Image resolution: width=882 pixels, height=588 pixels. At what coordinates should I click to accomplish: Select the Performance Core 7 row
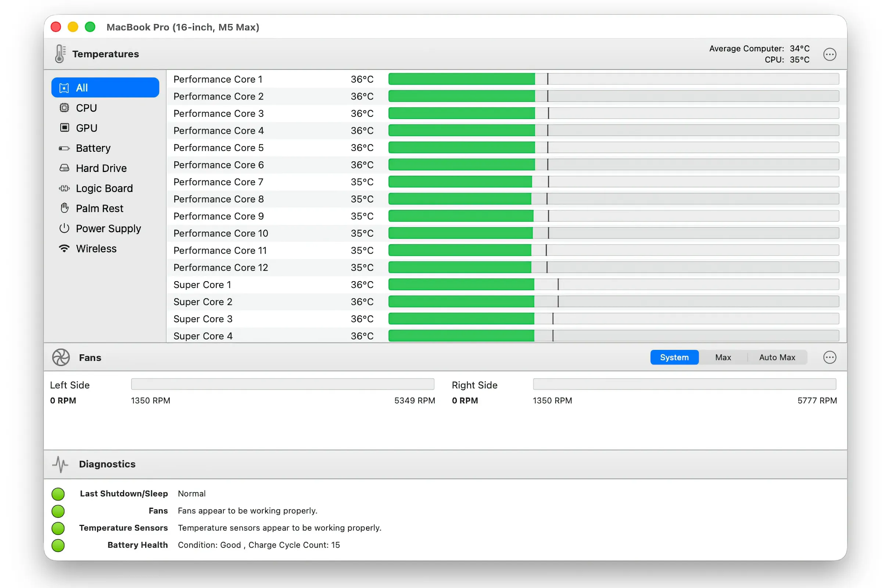[506, 182]
